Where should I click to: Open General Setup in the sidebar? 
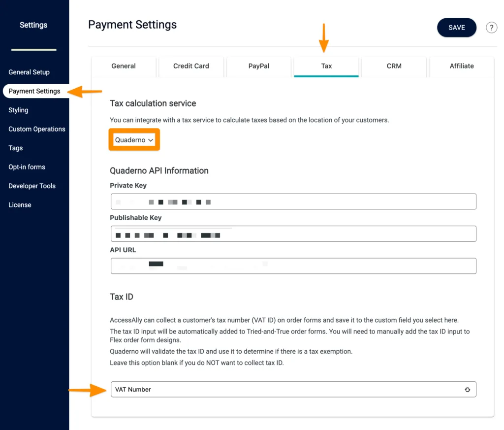click(29, 72)
